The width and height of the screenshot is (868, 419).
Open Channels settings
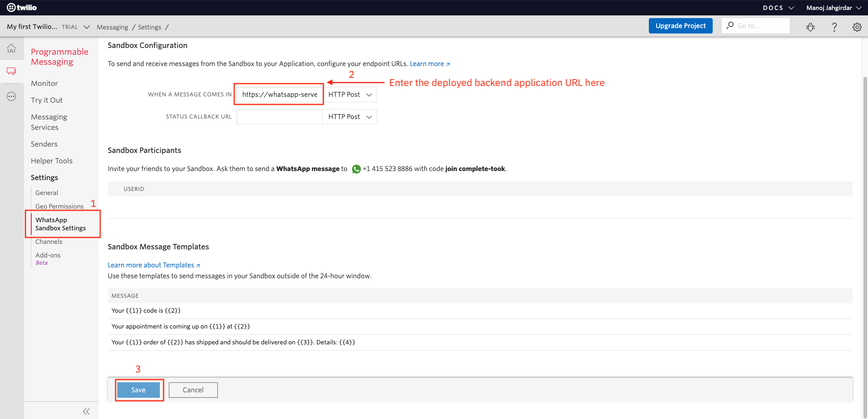tap(49, 242)
